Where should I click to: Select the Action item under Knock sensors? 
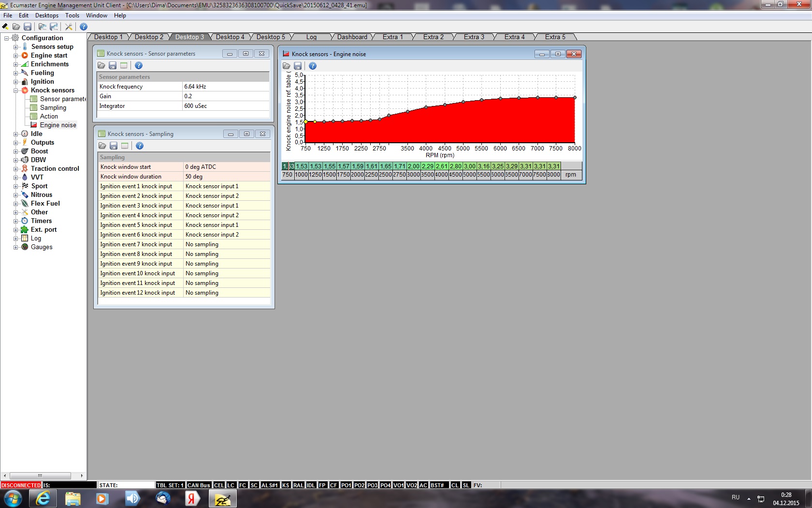coord(49,117)
